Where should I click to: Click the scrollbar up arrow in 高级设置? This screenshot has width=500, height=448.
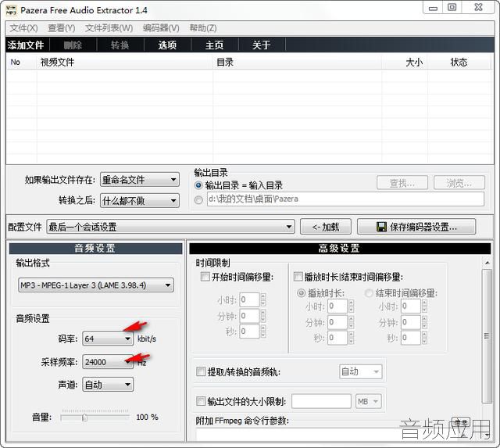click(487, 263)
